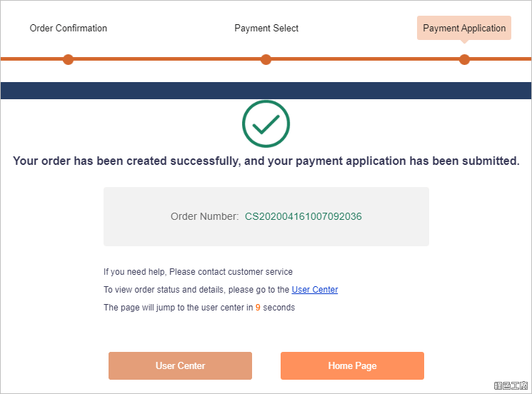Select the Order Confirmation step label
Viewport: 532px width, 394px height.
tap(69, 28)
